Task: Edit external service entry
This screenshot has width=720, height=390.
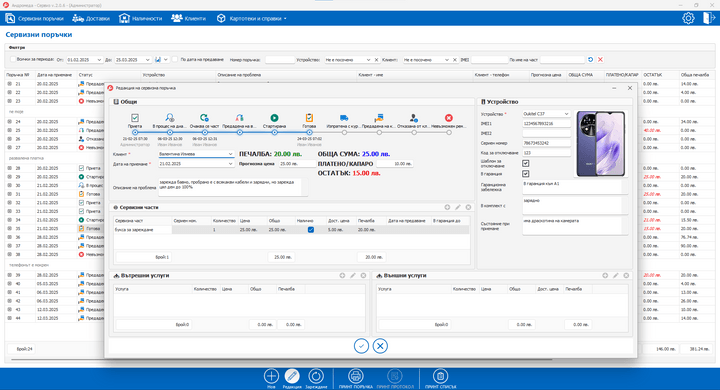Action: tap(616, 275)
